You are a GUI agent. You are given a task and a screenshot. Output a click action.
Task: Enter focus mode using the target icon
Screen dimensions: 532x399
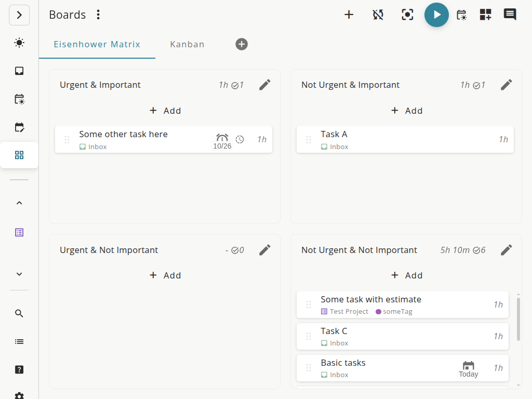[407, 15]
